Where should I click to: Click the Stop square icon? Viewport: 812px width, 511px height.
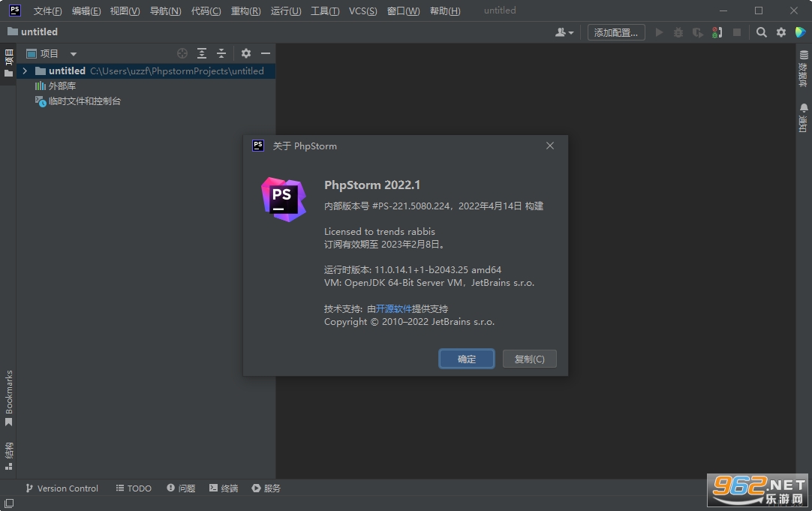click(x=737, y=32)
